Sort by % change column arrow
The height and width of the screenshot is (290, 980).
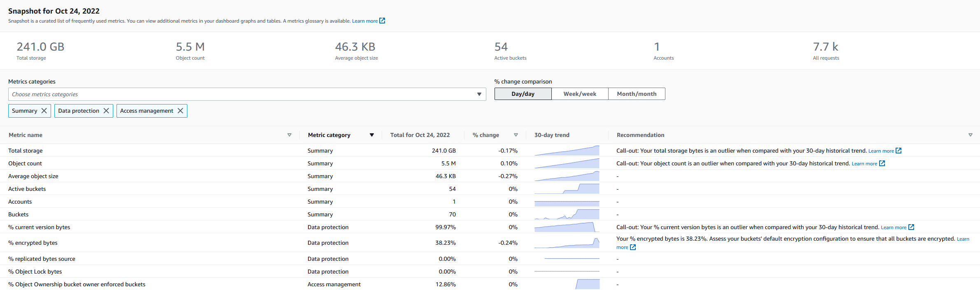click(x=516, y=135)
